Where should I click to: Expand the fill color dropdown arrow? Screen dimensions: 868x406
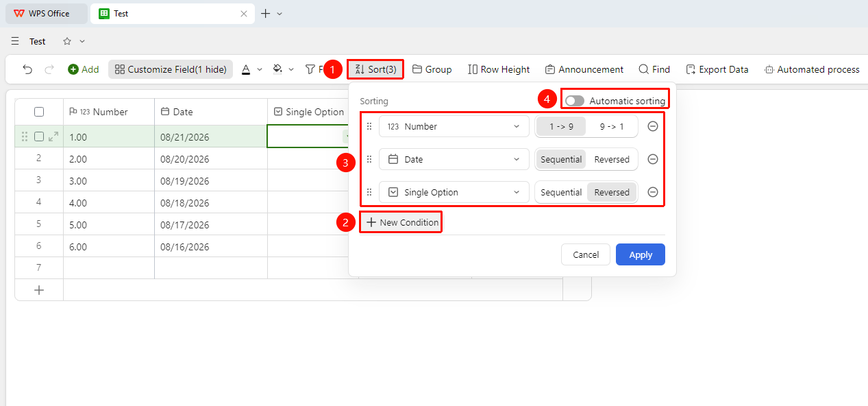[291, 69]
